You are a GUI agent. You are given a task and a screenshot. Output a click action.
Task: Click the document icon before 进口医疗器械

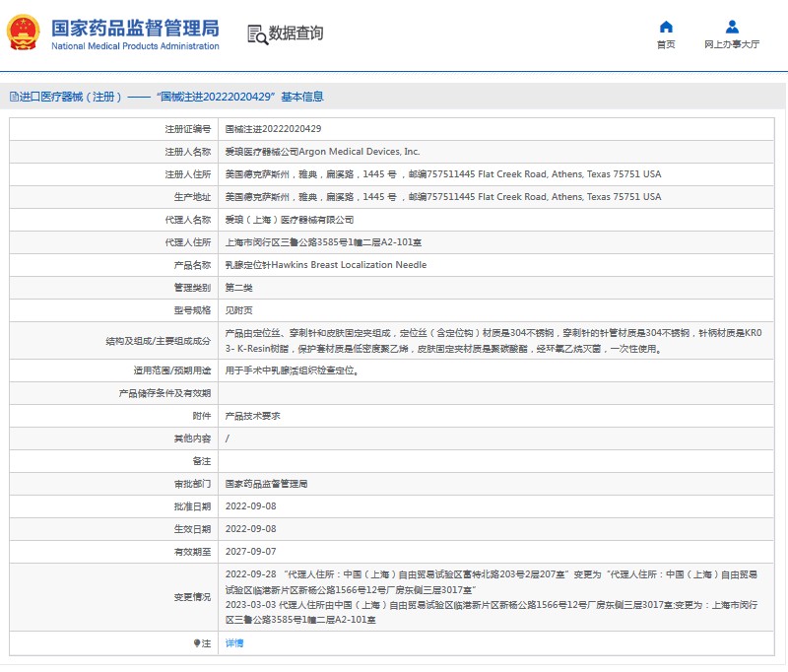[14, 97]
